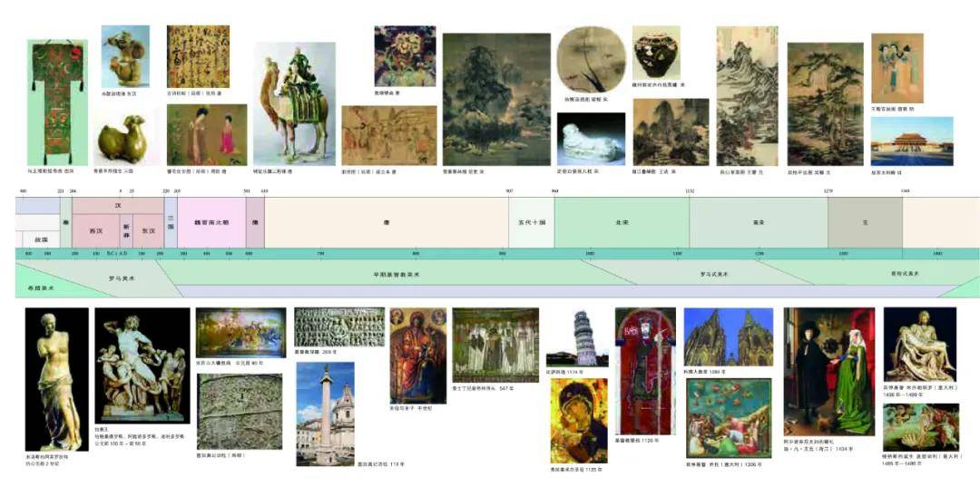Viewport: 980px width, 497px height.
Task: Open the Forbidden City hall photo
Action: point(912,141)
